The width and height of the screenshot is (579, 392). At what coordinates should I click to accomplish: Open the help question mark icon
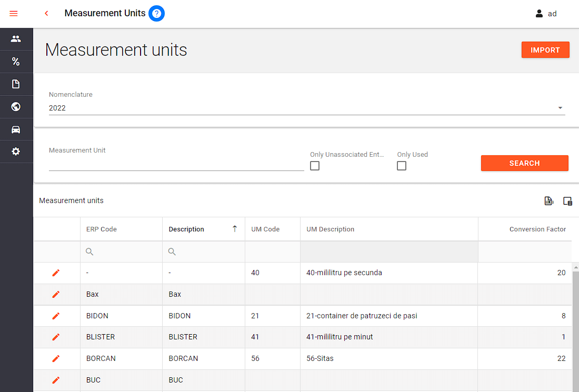(157, 13)
